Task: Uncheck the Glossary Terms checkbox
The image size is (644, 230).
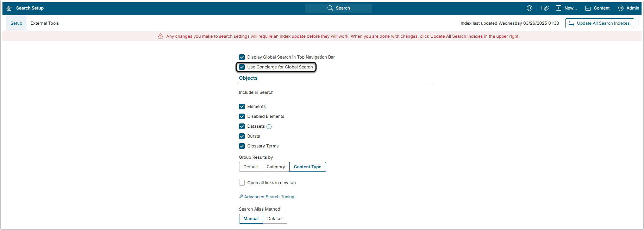Action: coord(242,146)
